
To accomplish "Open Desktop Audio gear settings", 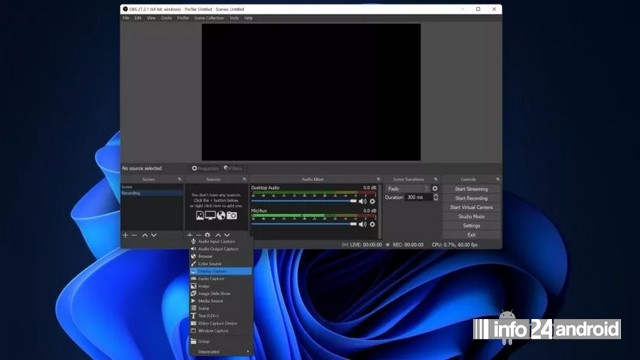I will tap(372, 201).
